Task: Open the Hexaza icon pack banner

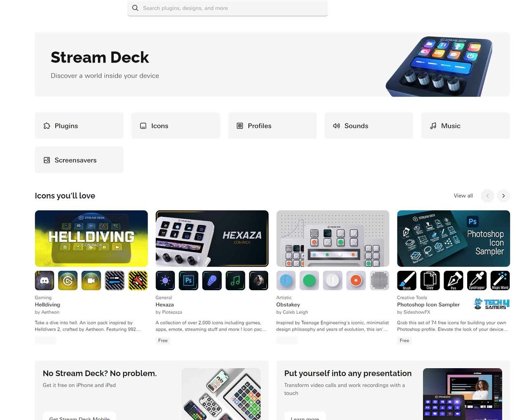Action: coord(212,238)
